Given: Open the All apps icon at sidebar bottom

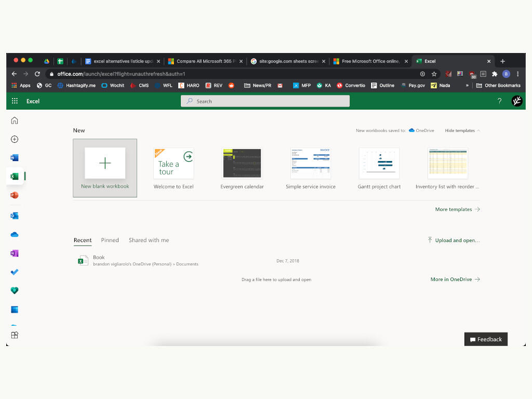Looking at the screenshot, I should tap(14, 335).
